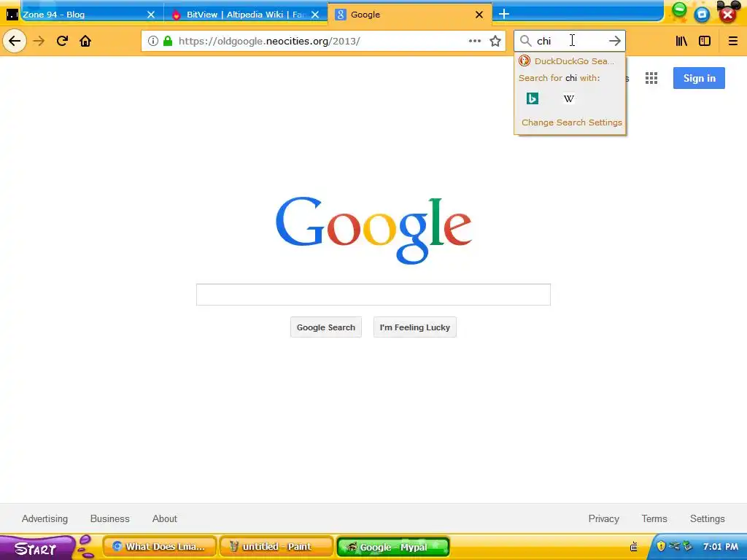747x560 pixels.
Task: Search chi with Bing engine
Action: point(533,98)
